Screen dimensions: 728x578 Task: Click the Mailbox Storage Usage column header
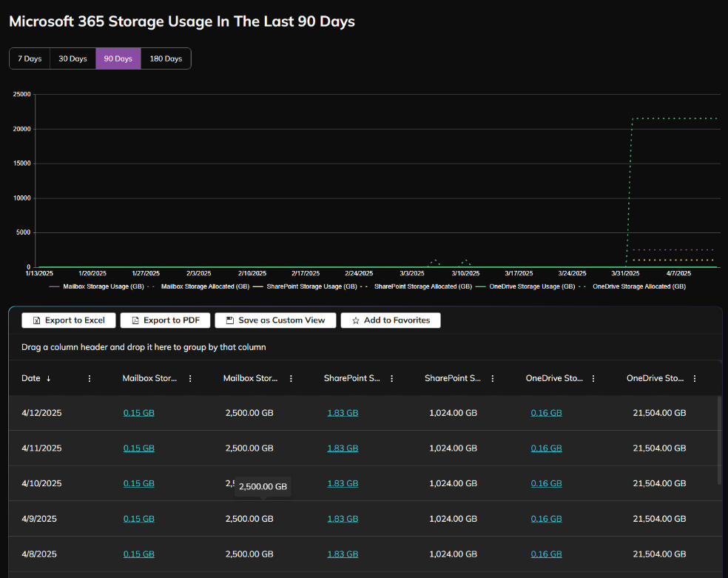[149, 378]
